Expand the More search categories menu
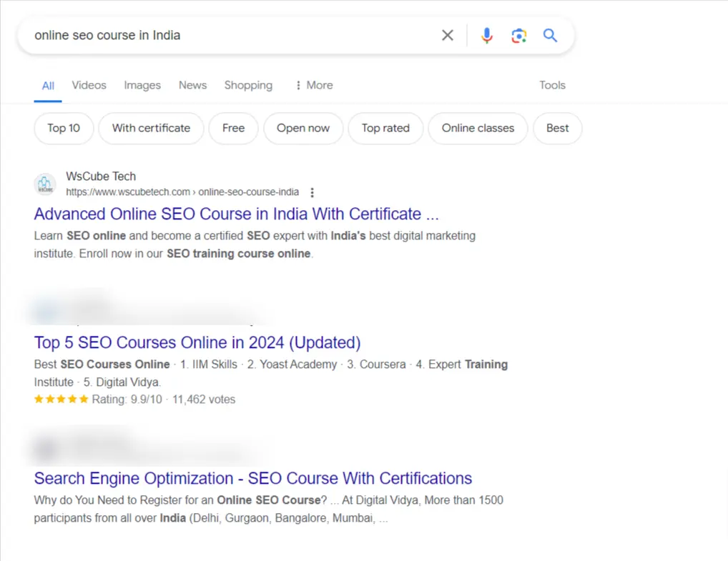 tap(315, 85)
